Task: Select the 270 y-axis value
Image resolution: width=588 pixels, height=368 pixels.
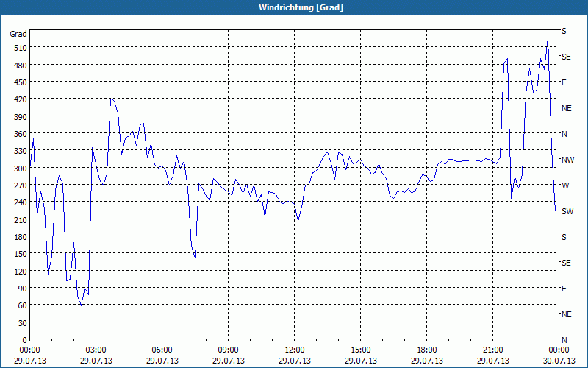Action: [x=21, y=185]
